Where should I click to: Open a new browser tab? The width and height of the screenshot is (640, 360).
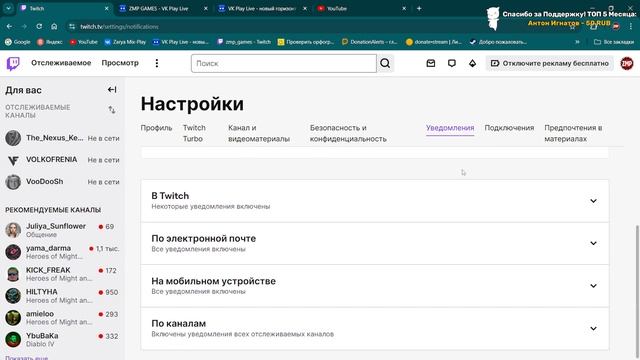click(x=419, y=8)
